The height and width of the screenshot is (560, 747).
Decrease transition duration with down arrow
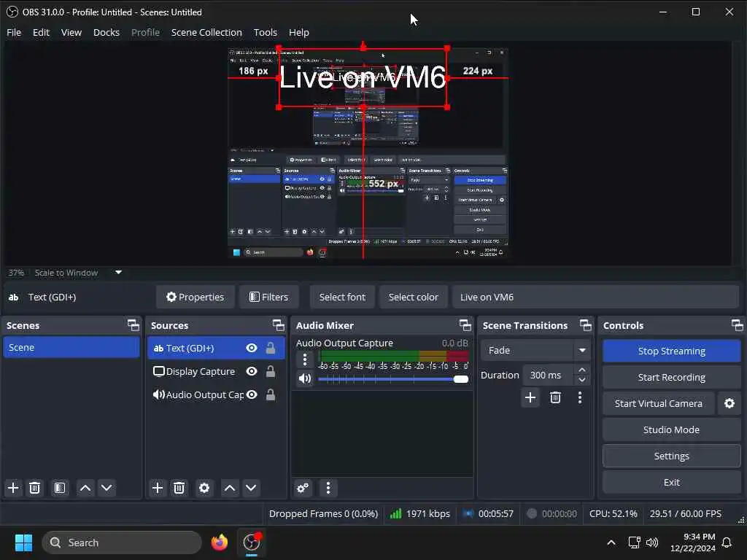coord(581,380)
